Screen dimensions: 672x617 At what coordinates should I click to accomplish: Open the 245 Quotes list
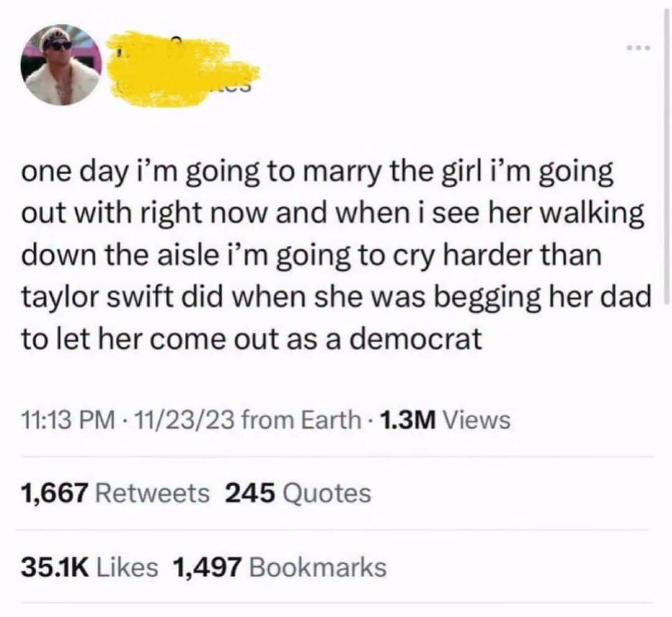[297, 494]
